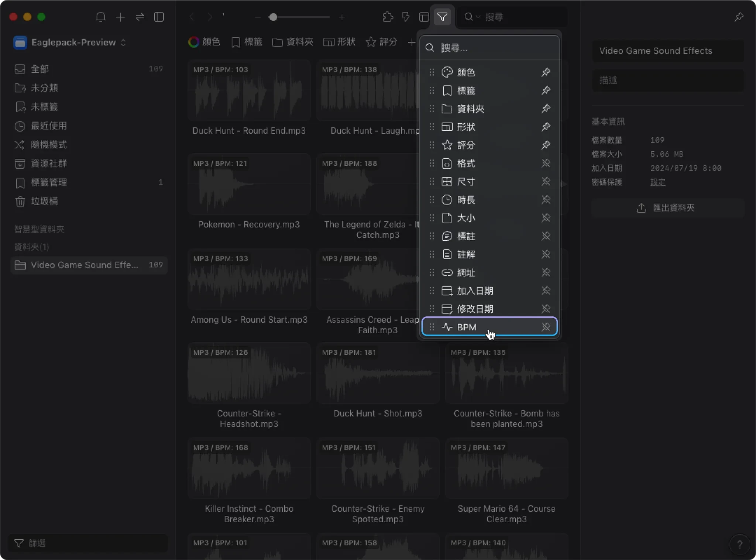Click the 篩選 filter box at sidebar bottom
756x560 pixels.
pyautogui.click(x=88, y=543)
